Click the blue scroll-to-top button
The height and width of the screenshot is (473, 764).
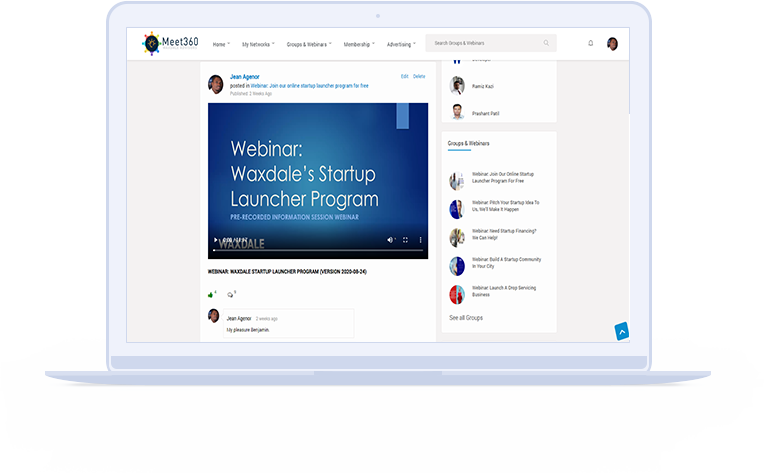[x=621, y=331]
